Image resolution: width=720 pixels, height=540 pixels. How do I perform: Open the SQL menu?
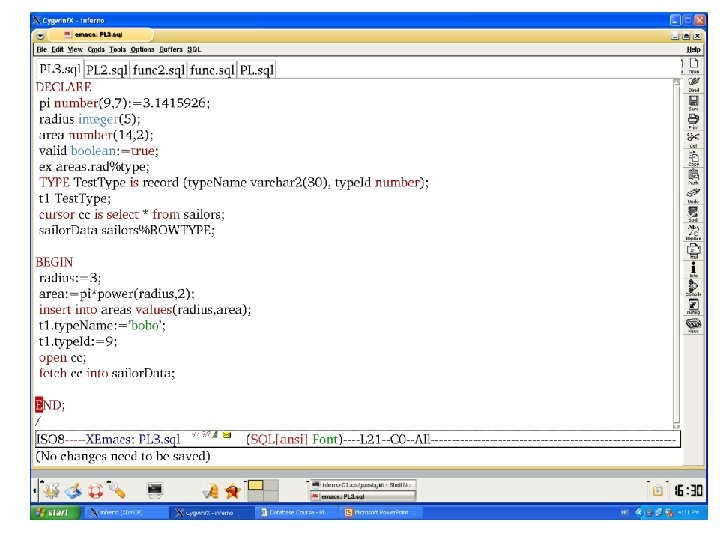click(194, 50)
